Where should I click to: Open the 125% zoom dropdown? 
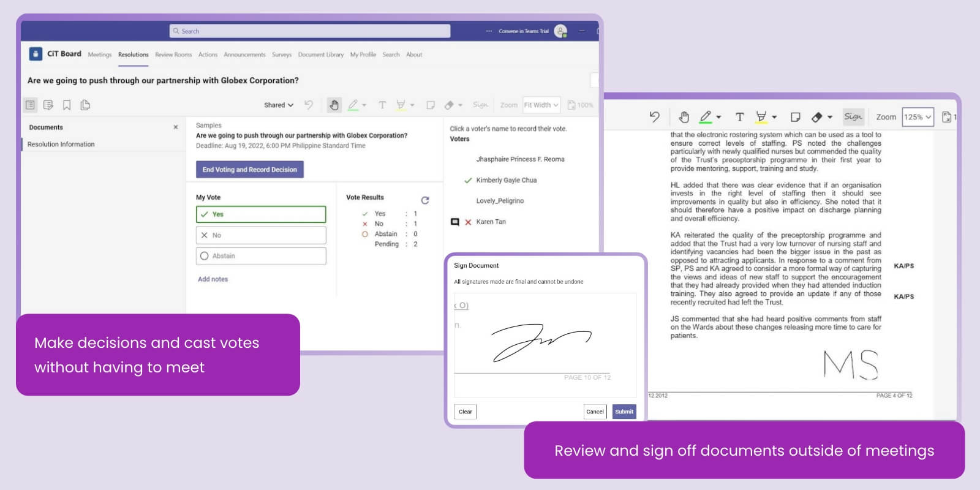pos(918,117)
